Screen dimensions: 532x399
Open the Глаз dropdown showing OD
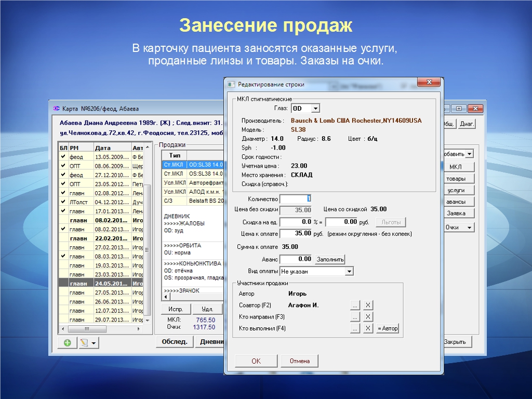pos(315,109)
